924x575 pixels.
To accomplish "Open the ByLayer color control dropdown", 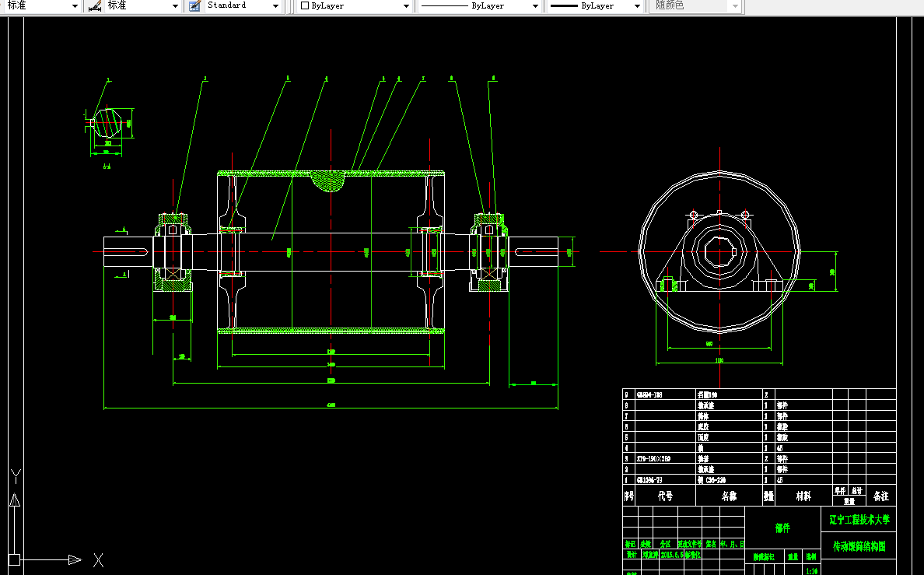I will pos(355,6).
